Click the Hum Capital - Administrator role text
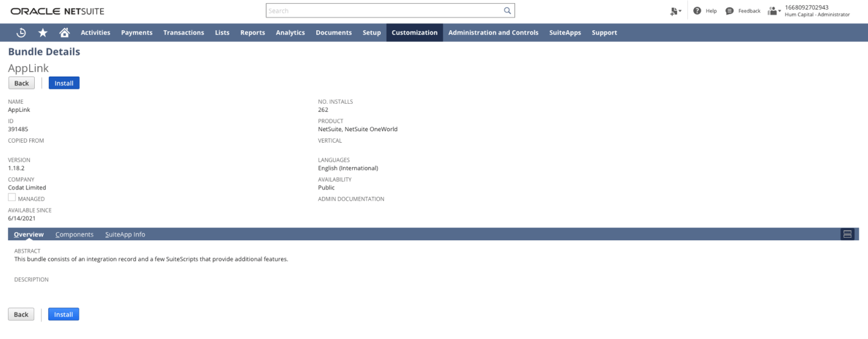Viewport: 868px width, 339px height. point(817,14)
